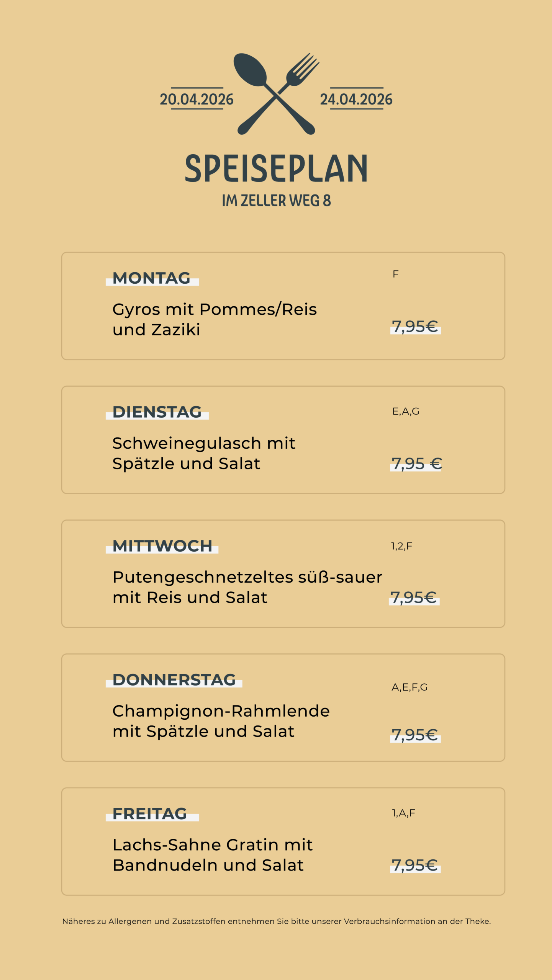Click Monday's allergen code F
The width and height of the screenshot is (552, 980).
pos(396,274)
